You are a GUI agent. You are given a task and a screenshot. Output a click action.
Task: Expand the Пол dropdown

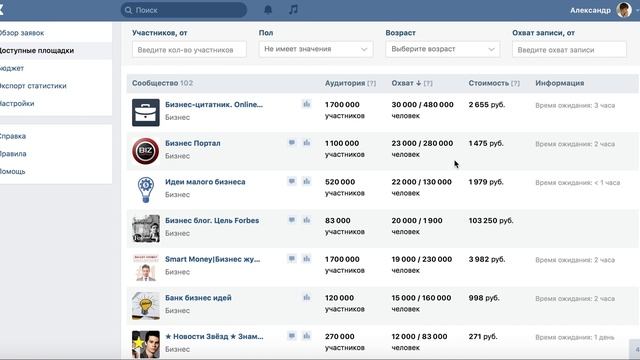[316, 49]
